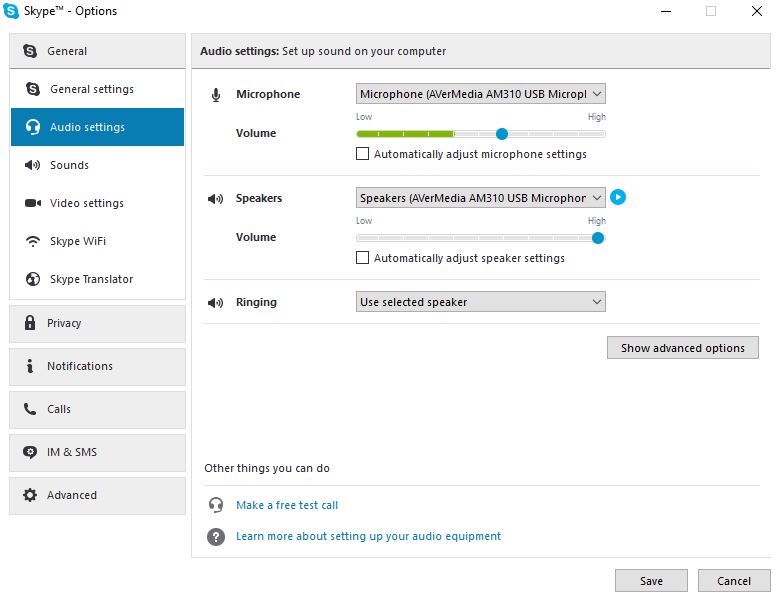Image resolution: width=778 pixels, height=602 pixels.
Task: Play test sound with blue play button
Action: click(x=618, y=197)
